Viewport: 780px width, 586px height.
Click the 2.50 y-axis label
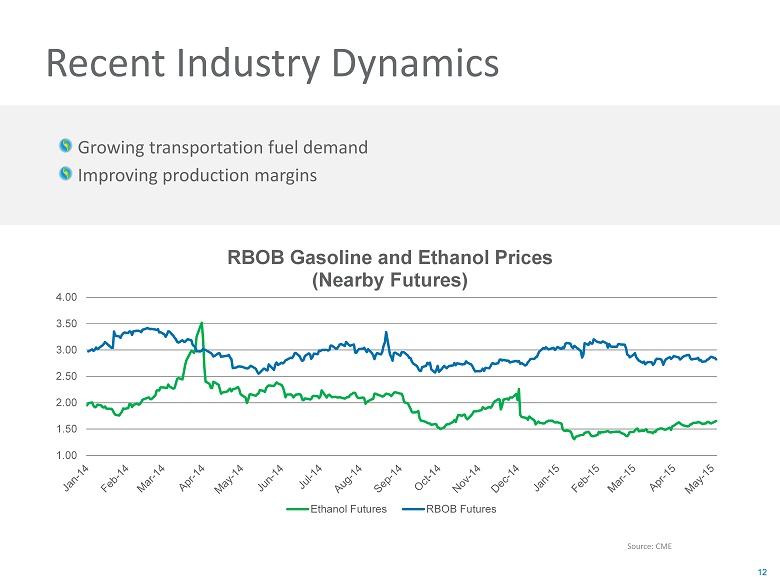tap(65, 376)
